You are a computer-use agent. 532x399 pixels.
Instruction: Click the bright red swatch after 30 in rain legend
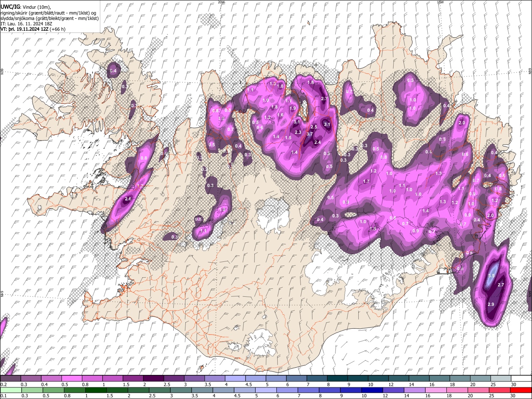tap(520, 390)
